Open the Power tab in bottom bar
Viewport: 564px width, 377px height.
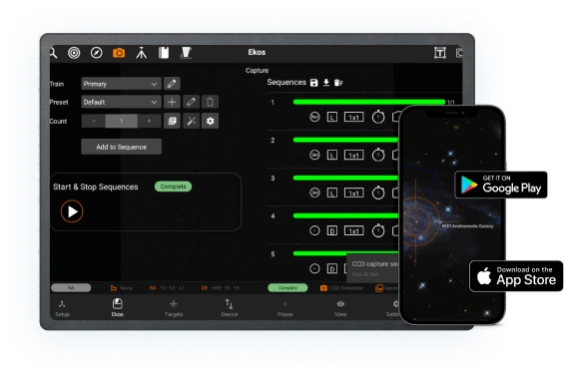[x=285, y=308]
